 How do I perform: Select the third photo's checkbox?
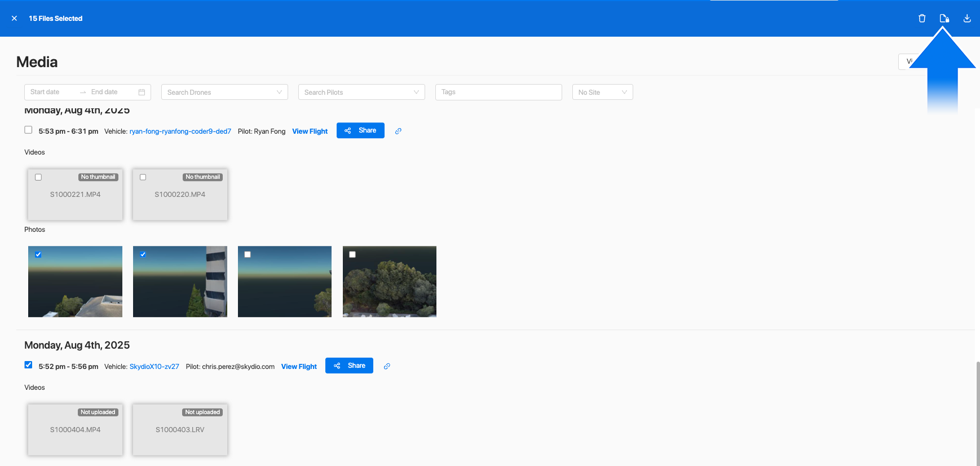[x=248, y=254]
